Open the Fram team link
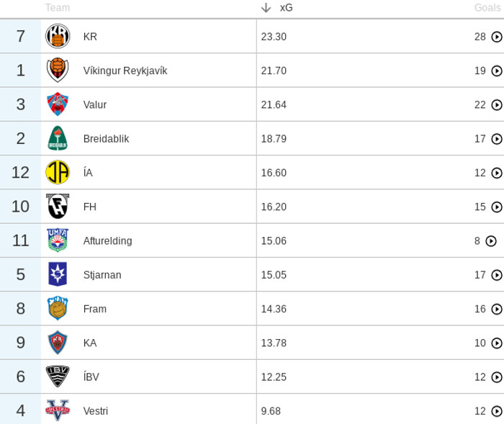 [x=95, y=309]
